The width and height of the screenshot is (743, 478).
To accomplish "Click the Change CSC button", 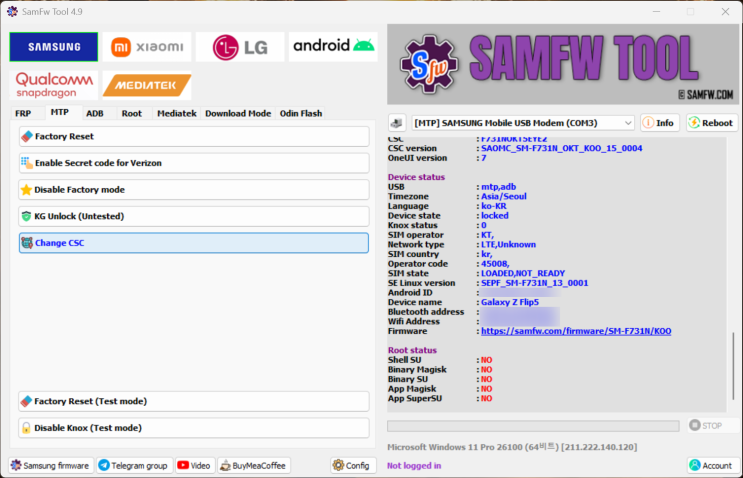I will click(194, 243).
